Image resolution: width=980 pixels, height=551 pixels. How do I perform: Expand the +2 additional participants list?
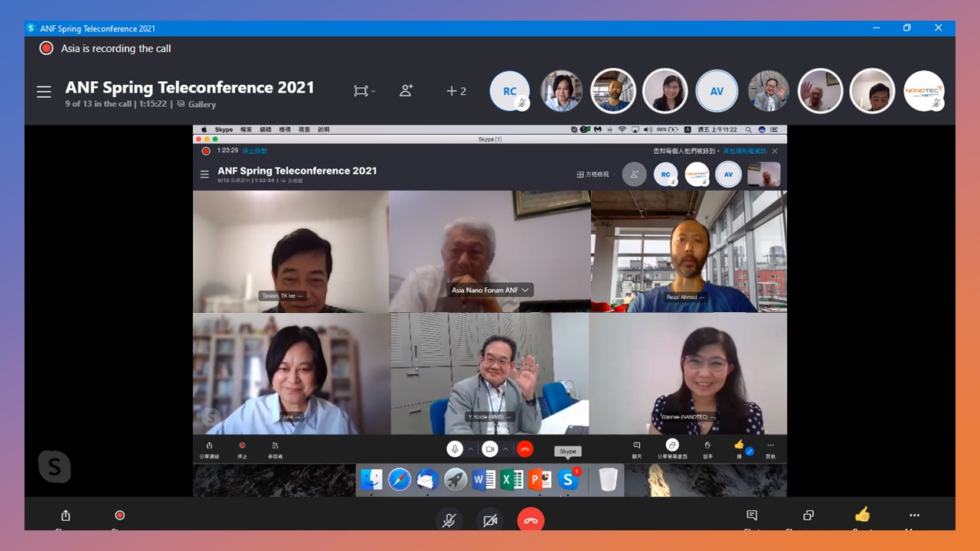[456, 91]
